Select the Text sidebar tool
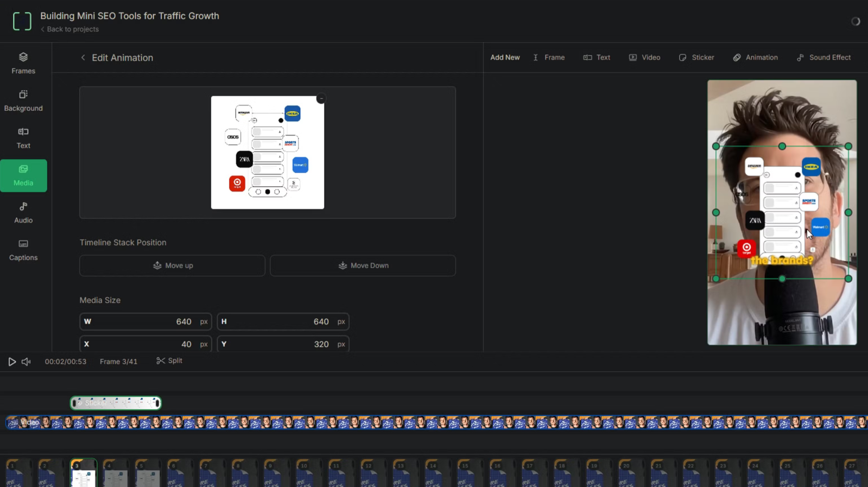 [x=23, y=138]
